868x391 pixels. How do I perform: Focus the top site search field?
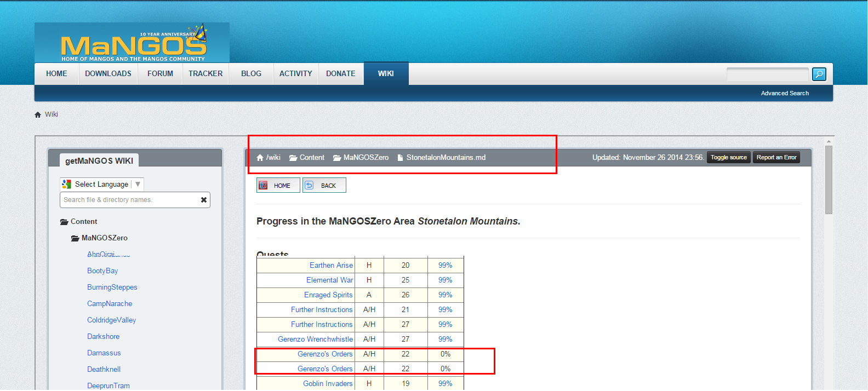[768, 74]
